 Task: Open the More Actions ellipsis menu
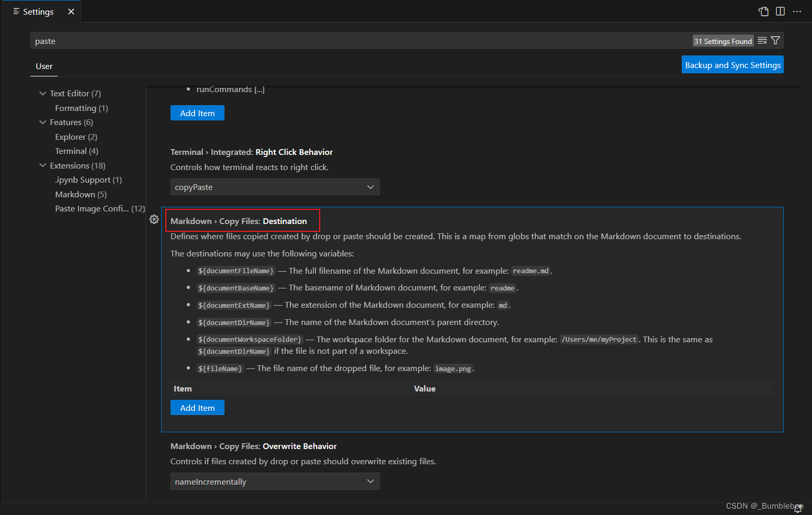pos(797,11)
